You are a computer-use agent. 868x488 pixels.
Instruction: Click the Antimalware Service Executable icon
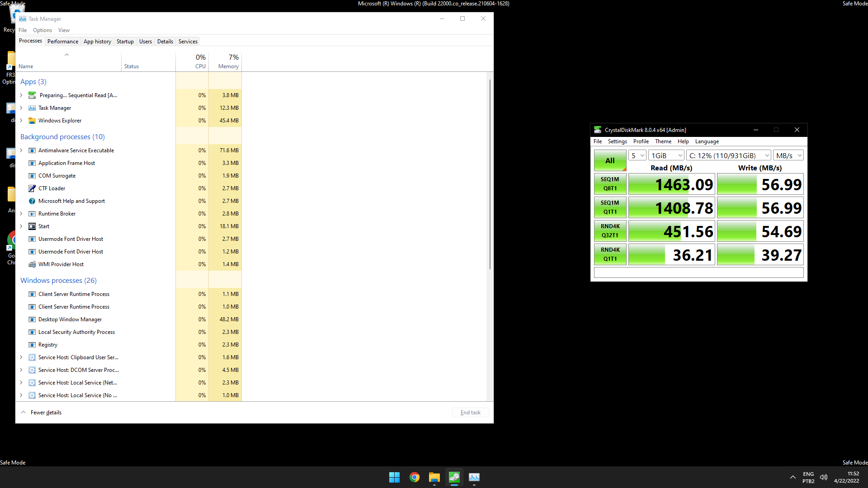(32, 150)
